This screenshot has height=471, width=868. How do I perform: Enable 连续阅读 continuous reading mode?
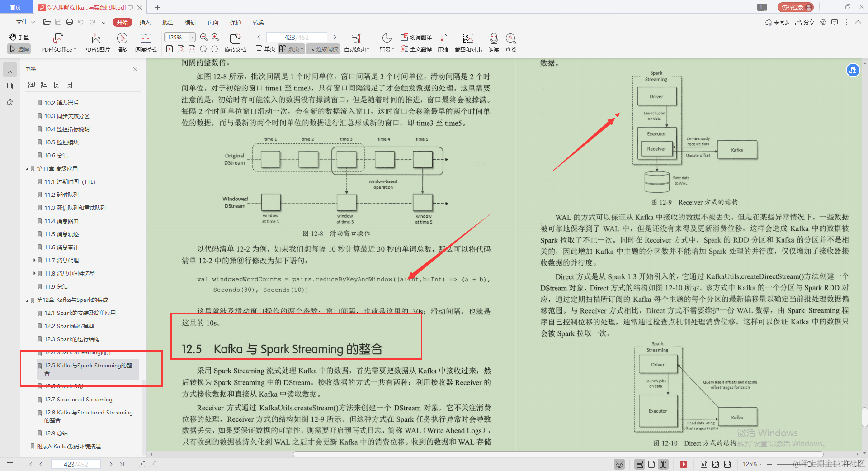[x=323, y=49]
